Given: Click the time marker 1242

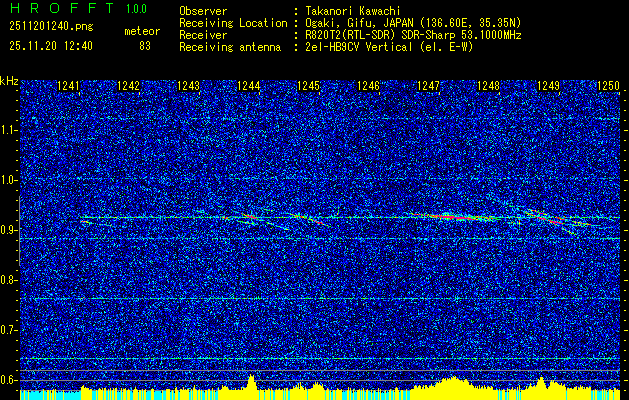Looking at the screenshot, I should point(128,85).
